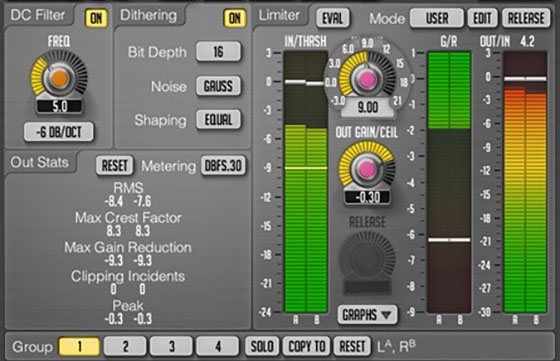This screenshot has height=361, width=560.
Task: Click the FREQ value field showing 5.0
Action: click(x=59, y=106)
